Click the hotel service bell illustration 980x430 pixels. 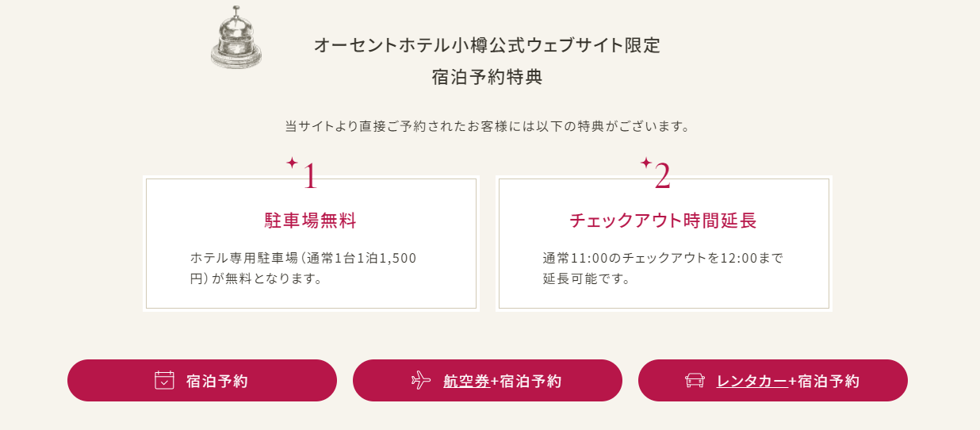[235, 36]
